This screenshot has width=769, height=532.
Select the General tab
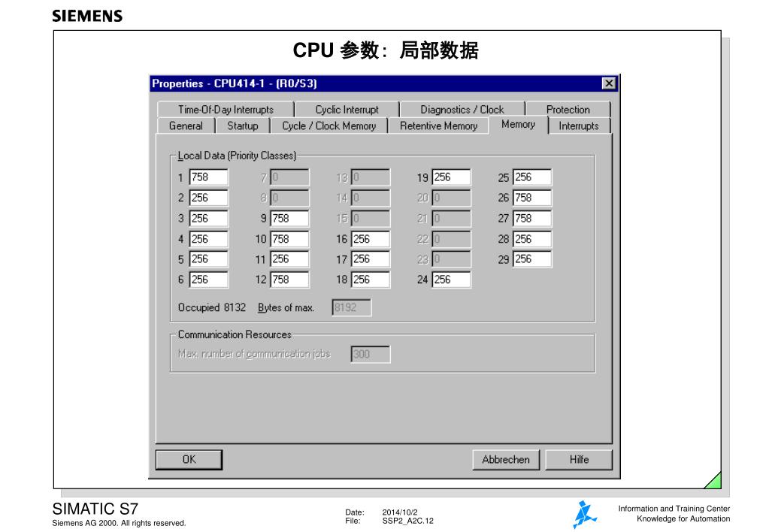pos(186,125)
